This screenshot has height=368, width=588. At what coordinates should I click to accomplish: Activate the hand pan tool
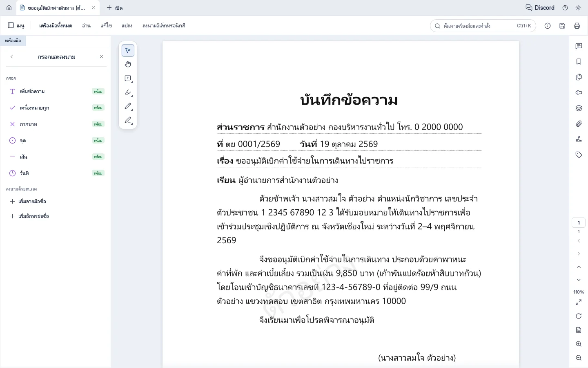pyautogui.click(x=128, y=64)
